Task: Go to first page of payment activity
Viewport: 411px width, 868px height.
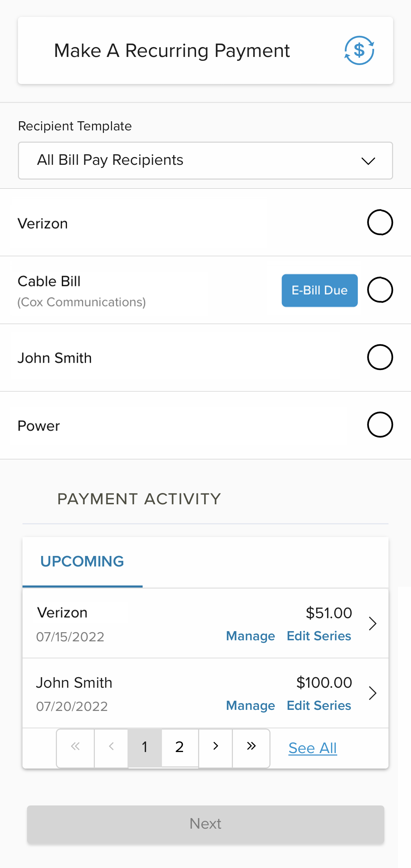Action: (75, 746)
